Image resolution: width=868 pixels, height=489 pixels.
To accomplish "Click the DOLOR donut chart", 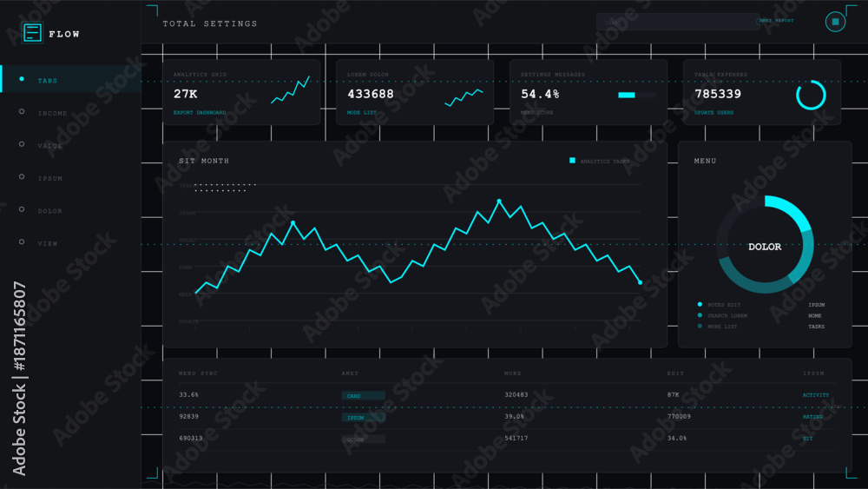I will (765, 244).
